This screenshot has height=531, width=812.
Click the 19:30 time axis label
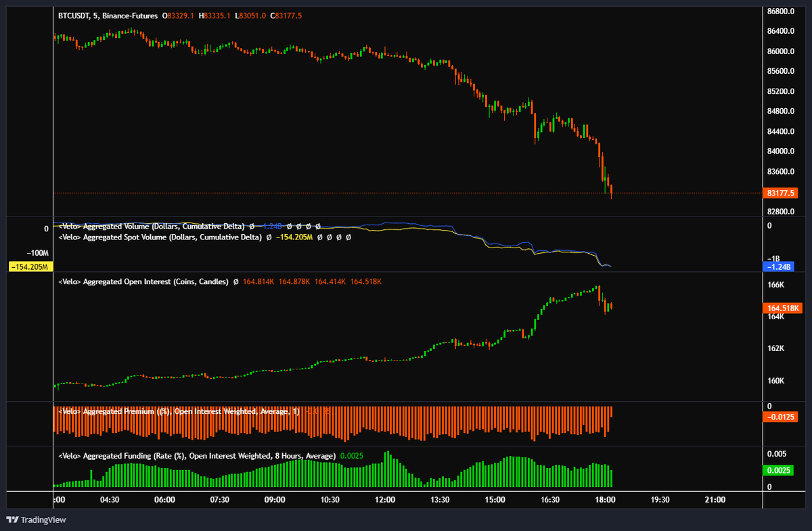[x=660, y=500]
